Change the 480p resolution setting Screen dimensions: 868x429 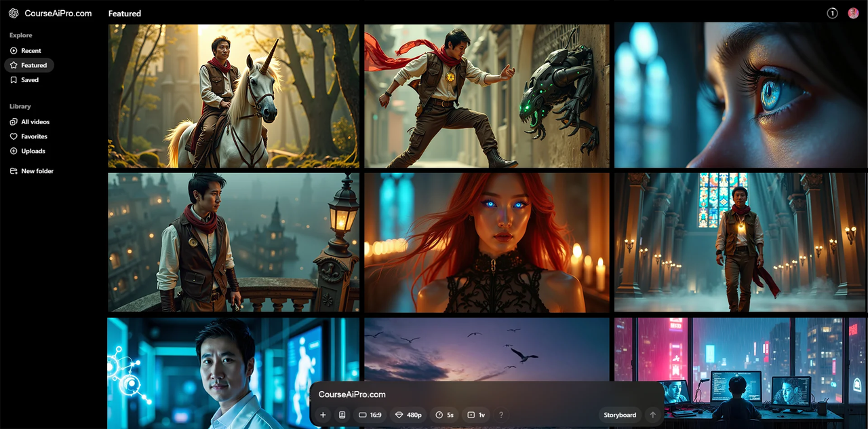408,415
